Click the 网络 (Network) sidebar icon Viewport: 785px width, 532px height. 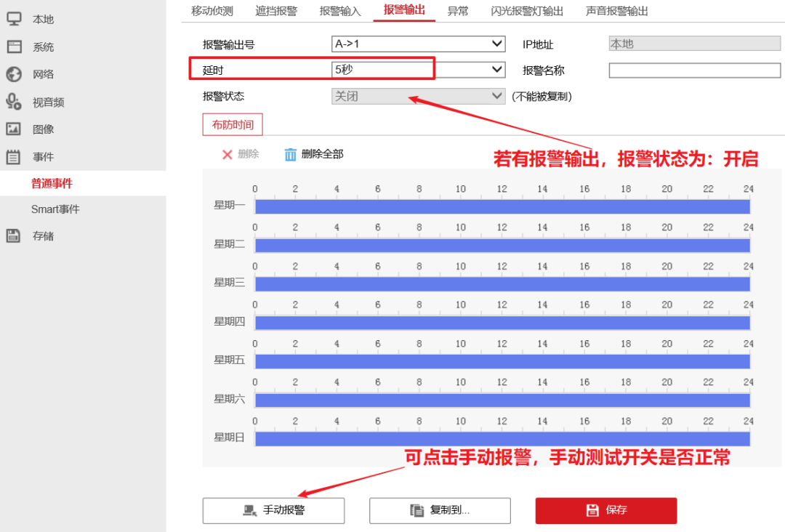coord(15,73)
